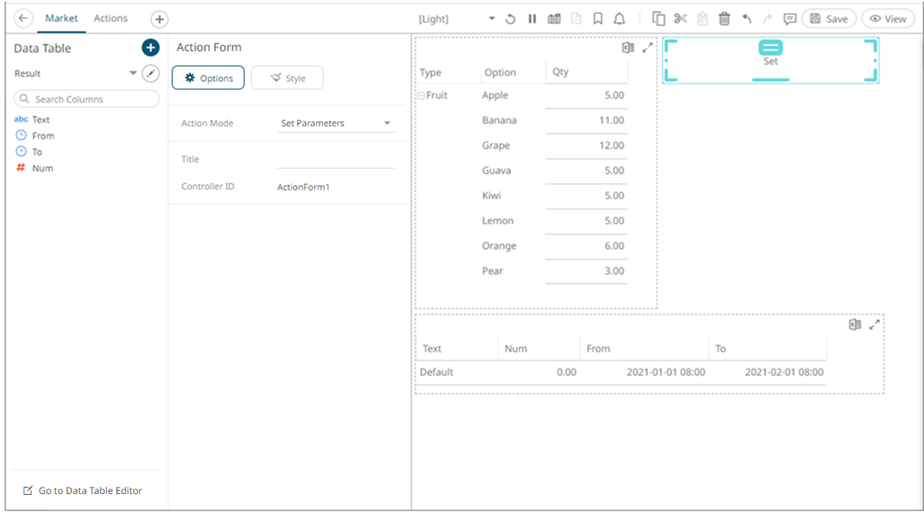Click the 2021-02-01 08:00 To value
The image size is (924, 514).
tap(784, 373)
